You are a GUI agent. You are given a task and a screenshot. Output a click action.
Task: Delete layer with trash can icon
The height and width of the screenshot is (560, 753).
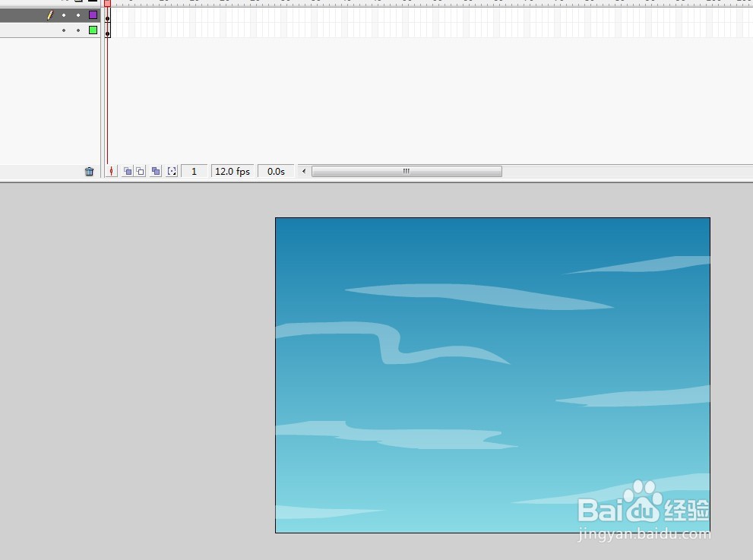(90, 172)
